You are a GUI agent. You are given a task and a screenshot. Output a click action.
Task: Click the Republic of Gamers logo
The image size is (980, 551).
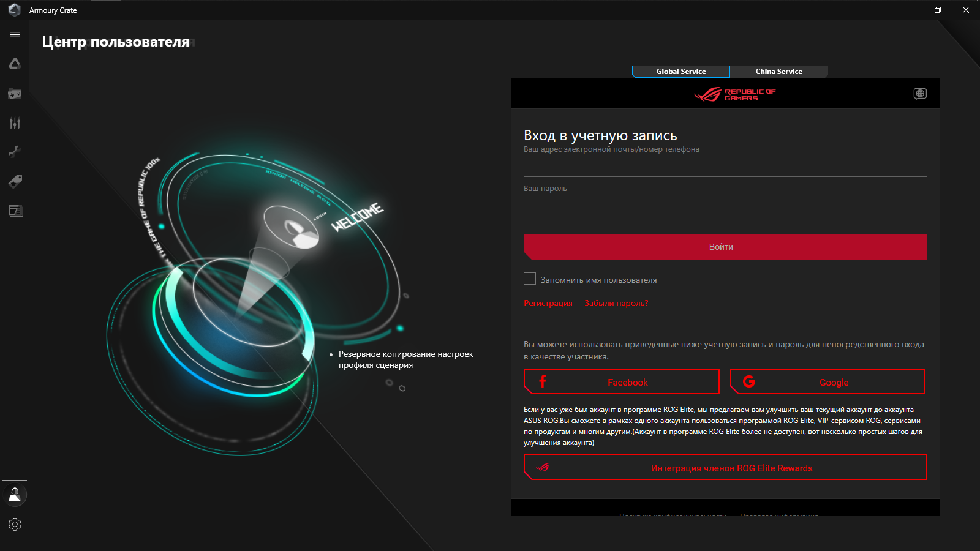click(734, 94)
